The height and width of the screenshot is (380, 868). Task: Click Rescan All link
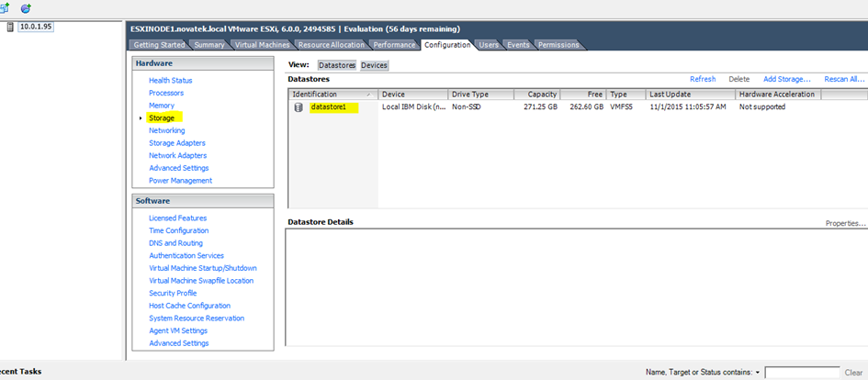(844, 79)
